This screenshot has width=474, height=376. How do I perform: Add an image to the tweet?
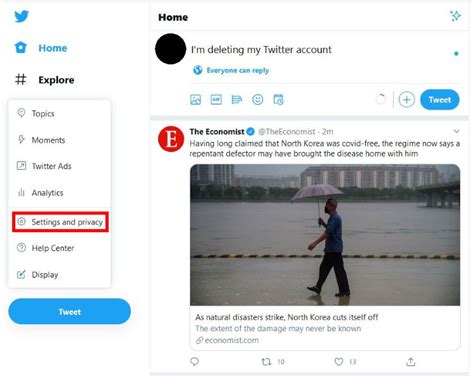point(195,99)
